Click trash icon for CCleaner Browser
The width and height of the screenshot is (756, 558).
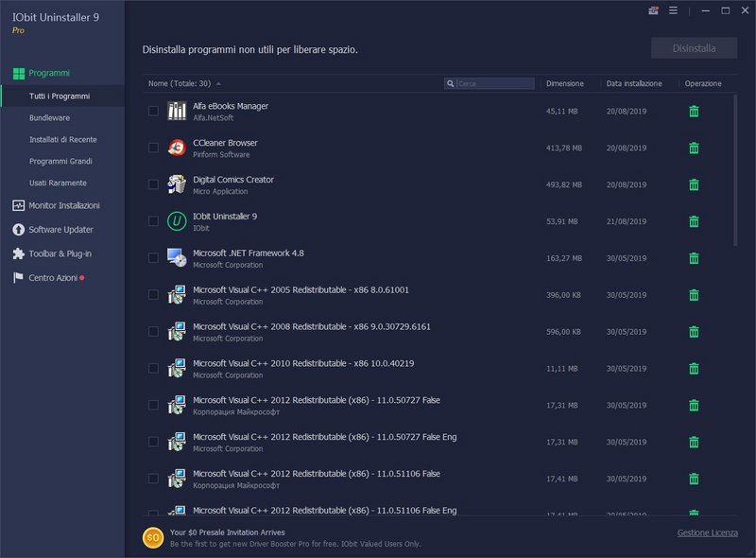694,148
